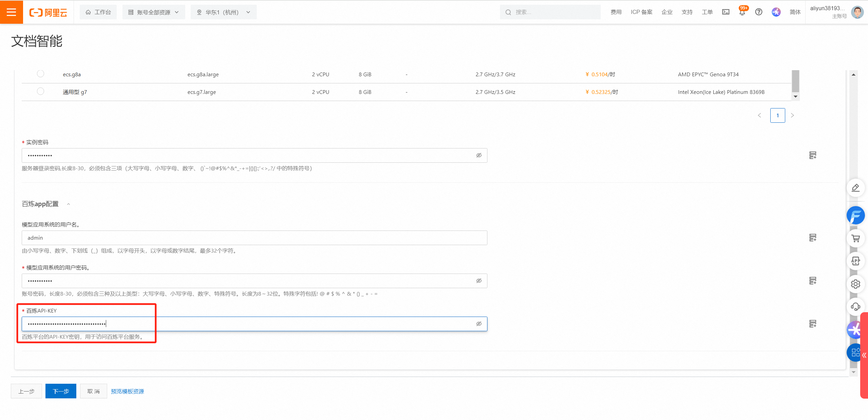Image resolution: width=868 pixels, height=420 pixels.
Task: Open the 企业 menu
Action: click(x=667, y=12)
